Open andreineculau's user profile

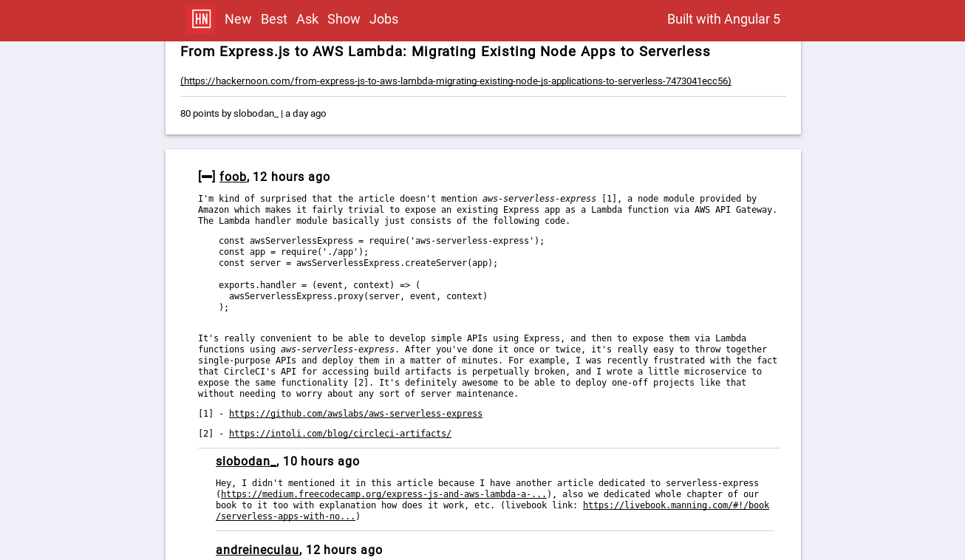[257, 550]
